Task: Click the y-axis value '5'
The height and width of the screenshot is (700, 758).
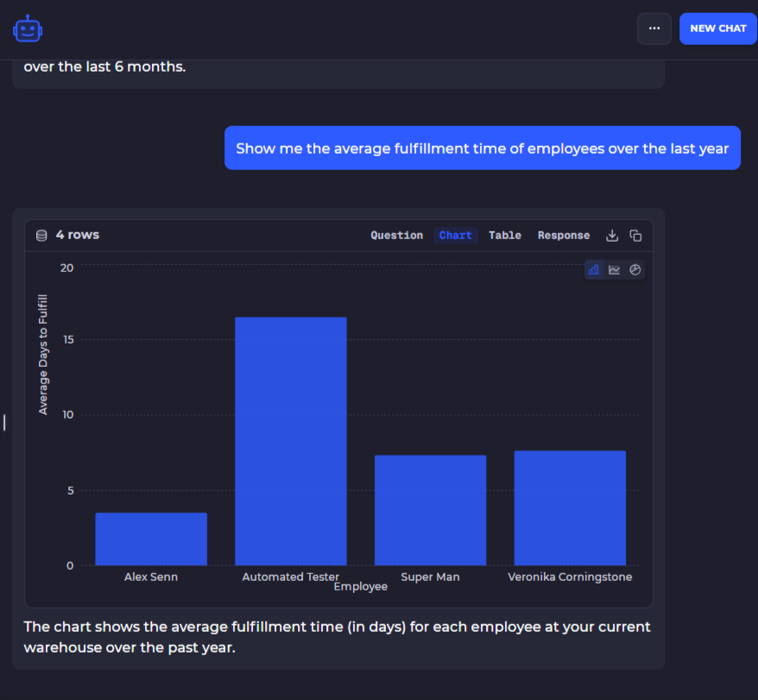Action: click(x=71, y=490)
